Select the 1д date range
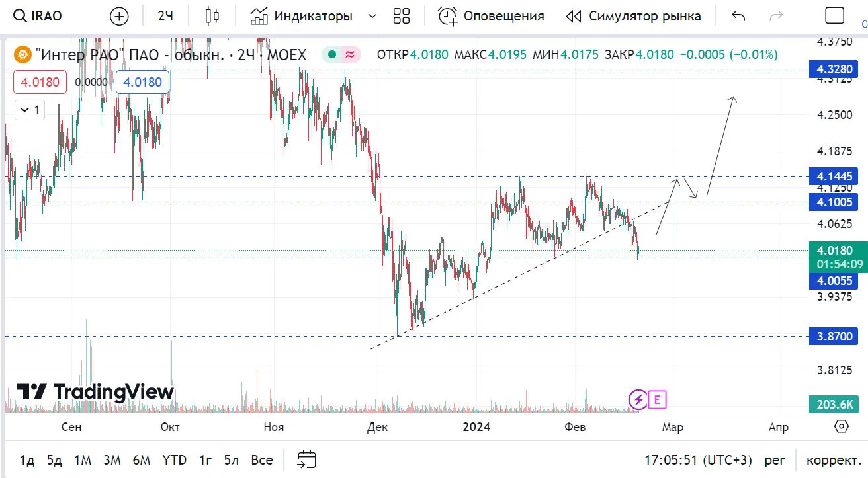Screen dimensions: 868x478 27,460
